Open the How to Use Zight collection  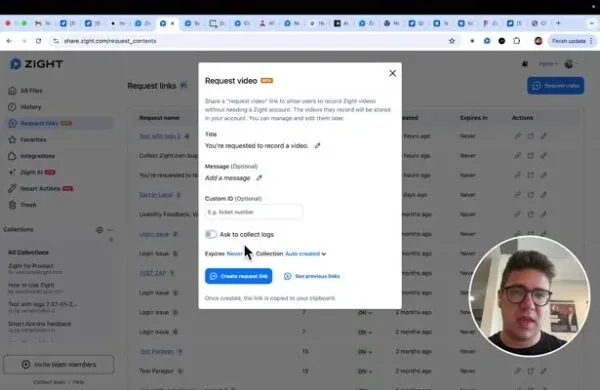pos(31,285)
